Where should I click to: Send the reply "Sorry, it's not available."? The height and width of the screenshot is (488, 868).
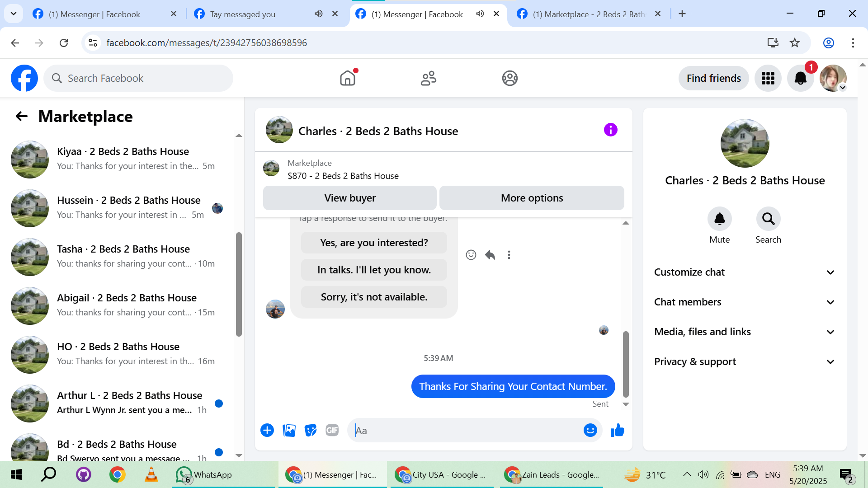point(374,297)
